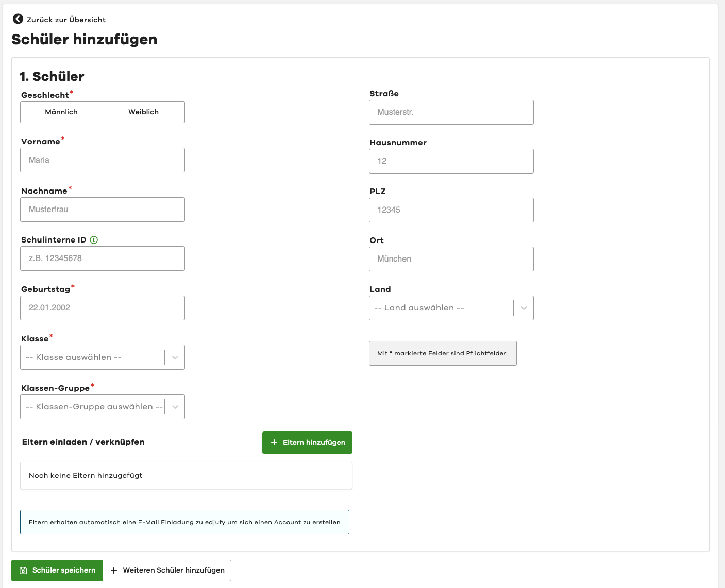725x588 pixels.
Task: Click the Straße input field
Action: coord(451,112)
